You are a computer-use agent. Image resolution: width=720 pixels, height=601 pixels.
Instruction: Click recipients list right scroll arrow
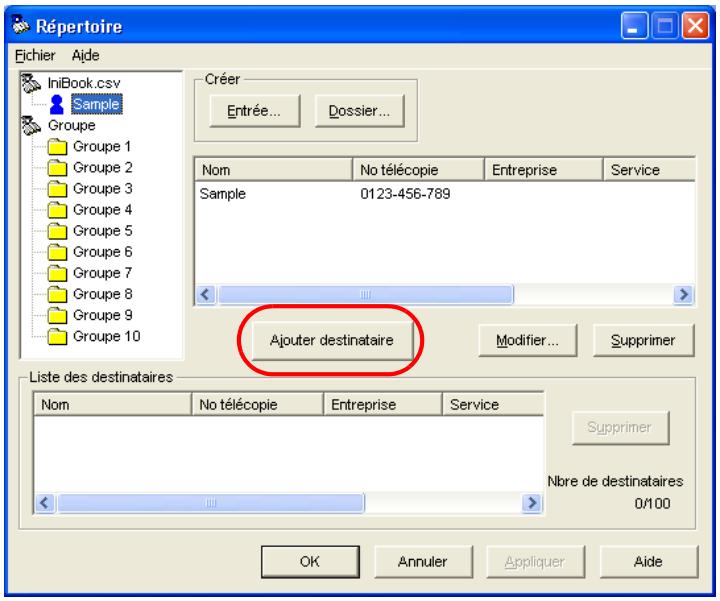[532, 503]
